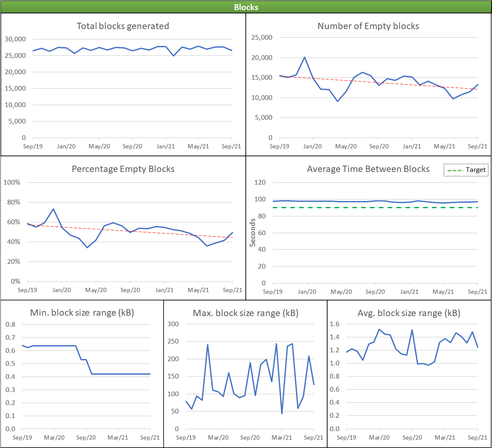Click the 1.0 label on Avg. block size axis
The image size is (492, 448).
click(x=334, y=363)
